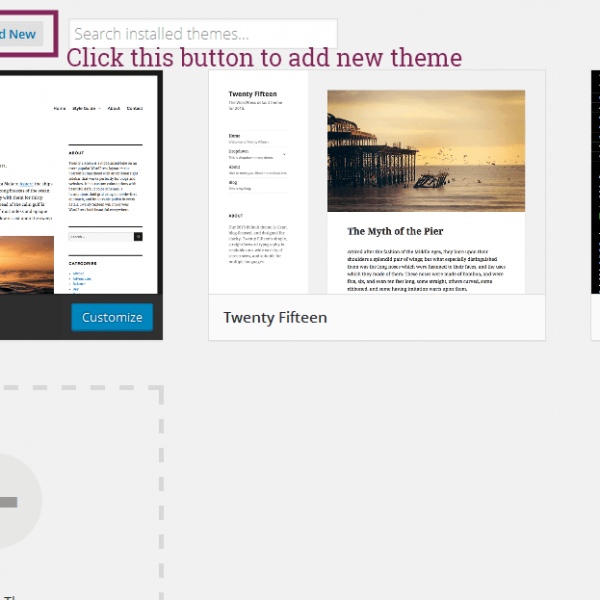The image size is (600, 600).
Task: Select Contact in the previewed theme menu
Action: point(135,108)
